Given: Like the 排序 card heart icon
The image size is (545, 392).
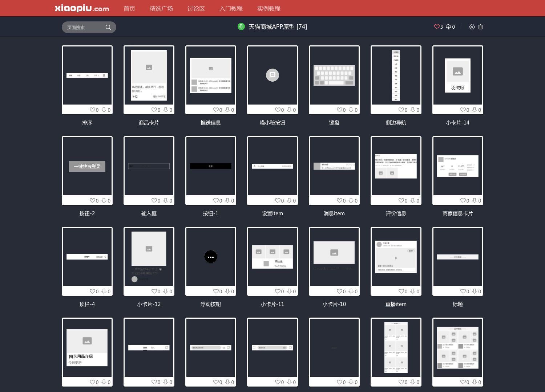Looking at the screenshot, I should click(92, 110).
